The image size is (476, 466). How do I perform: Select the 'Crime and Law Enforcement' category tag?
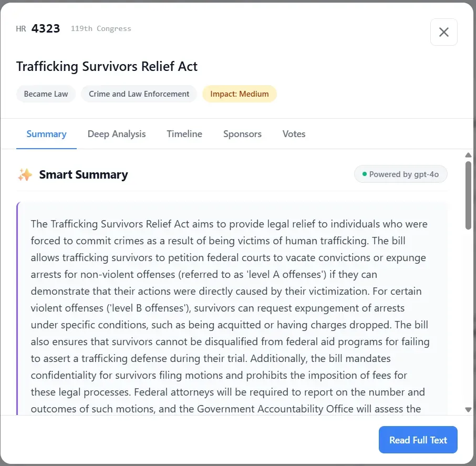click(x=139, y=94)
